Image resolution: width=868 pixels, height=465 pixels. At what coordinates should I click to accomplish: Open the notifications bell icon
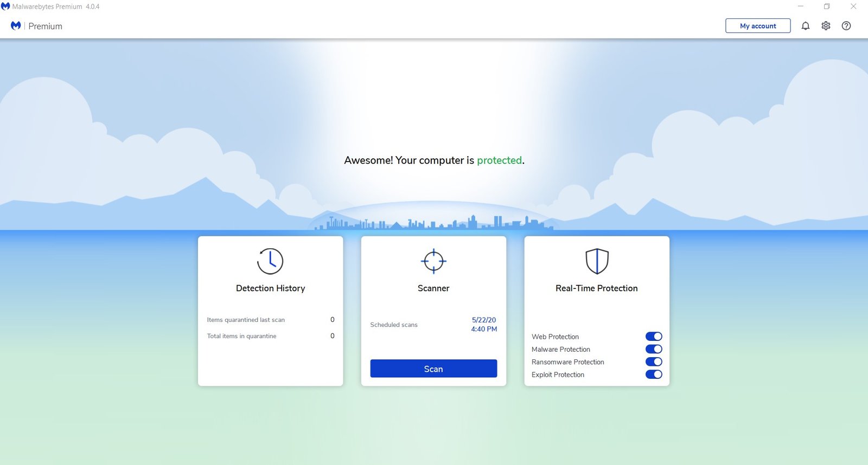coord(805,26)
